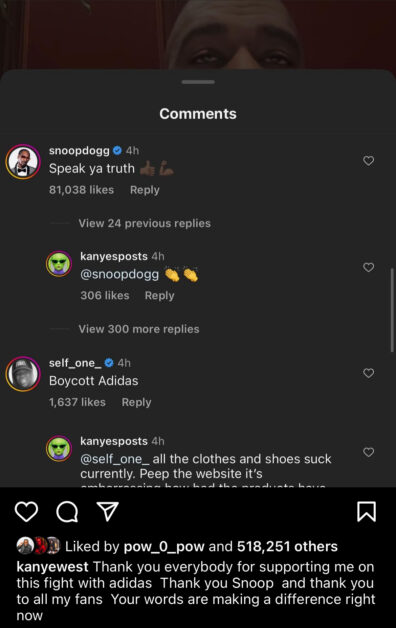396x628 pixels.
Task: Expand View 24 previous replies
Action: [145, 223]
